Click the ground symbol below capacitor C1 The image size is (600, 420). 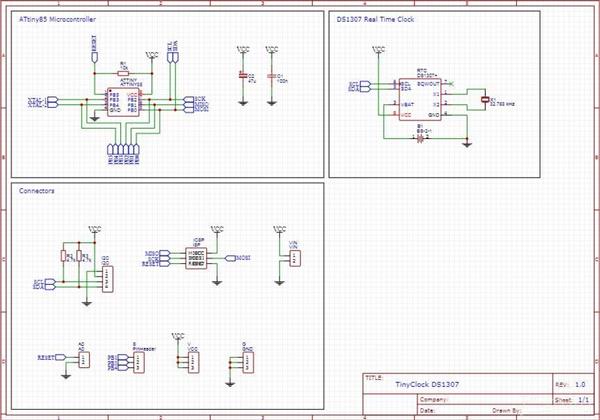tap(271, 103)
